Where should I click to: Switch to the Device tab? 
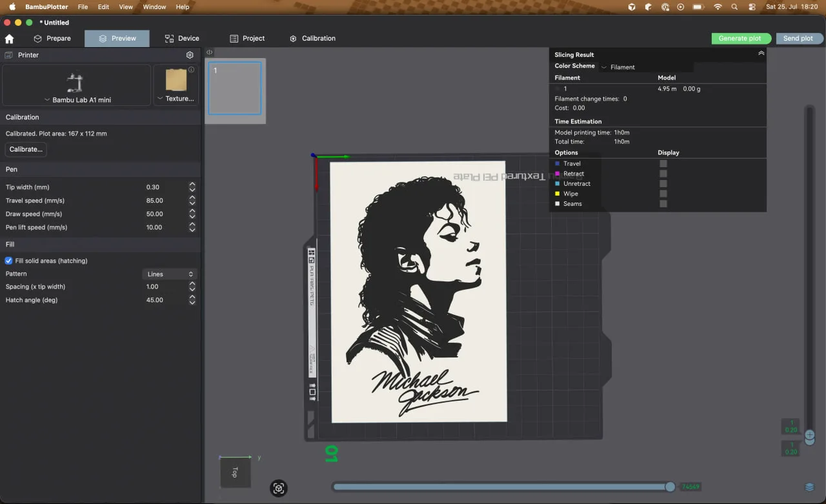tap(182, 39)
